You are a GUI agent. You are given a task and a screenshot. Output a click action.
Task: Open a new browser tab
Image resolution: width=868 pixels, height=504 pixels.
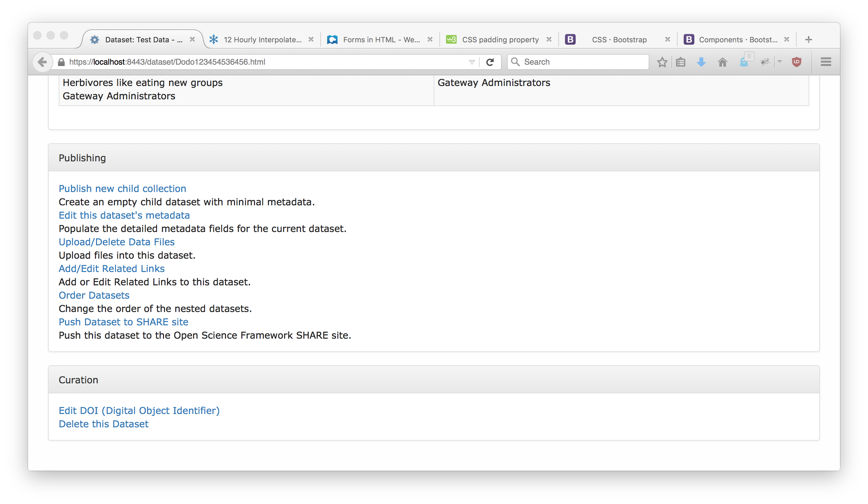[x=808, y=40]
